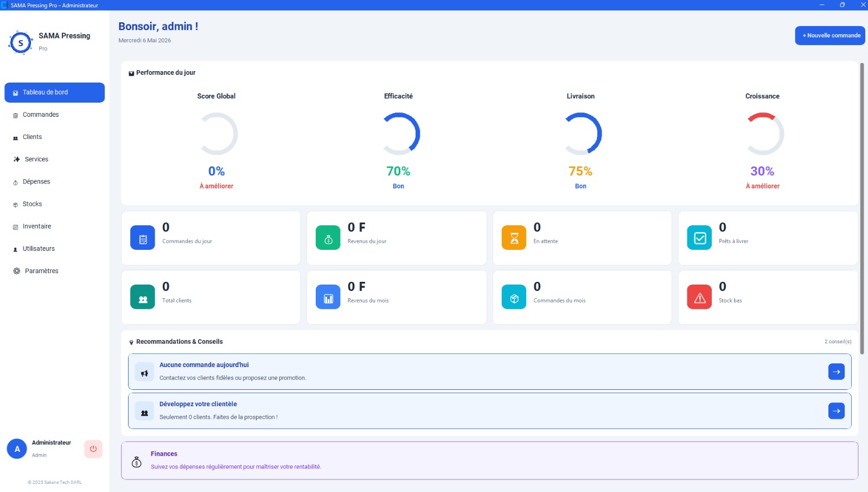Click the red power logout icon
Screen dimensions: 868x492
pos(93,449)
